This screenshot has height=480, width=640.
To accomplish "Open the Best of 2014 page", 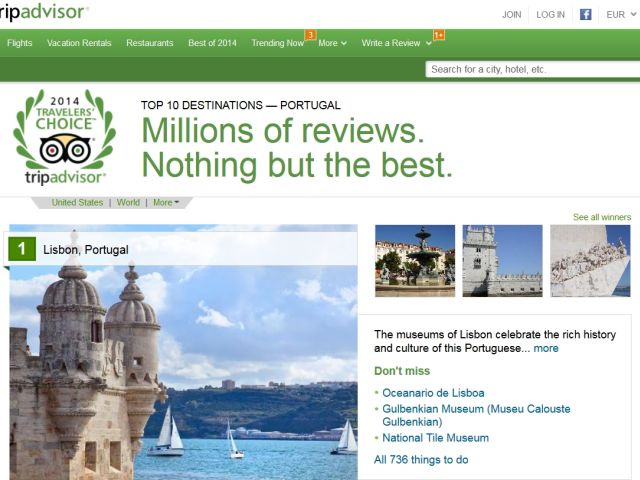I will [x=212, y=43].
